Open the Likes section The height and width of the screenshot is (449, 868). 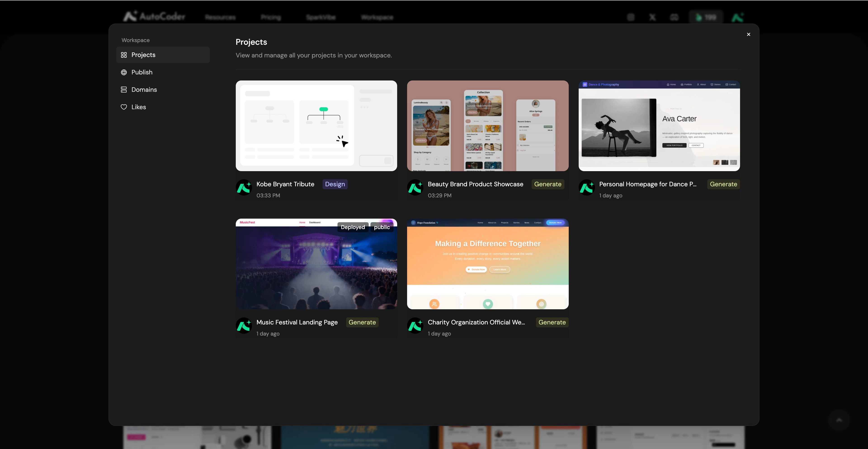click(x=139, y=107)
